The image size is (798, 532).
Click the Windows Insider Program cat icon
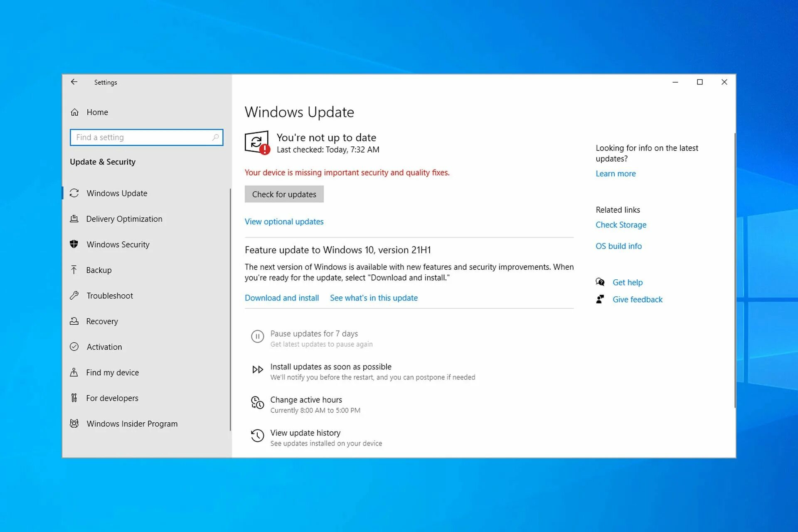click(x=74, y=424)
